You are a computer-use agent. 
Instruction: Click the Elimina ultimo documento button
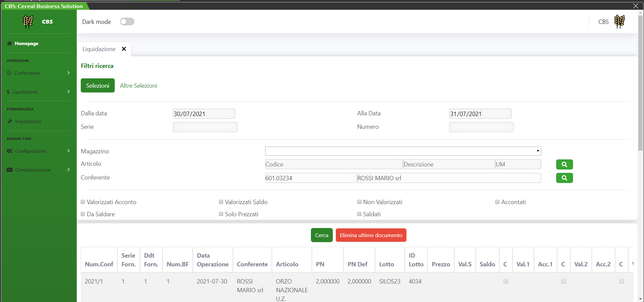pyautogui.click(x=371, y=235)
